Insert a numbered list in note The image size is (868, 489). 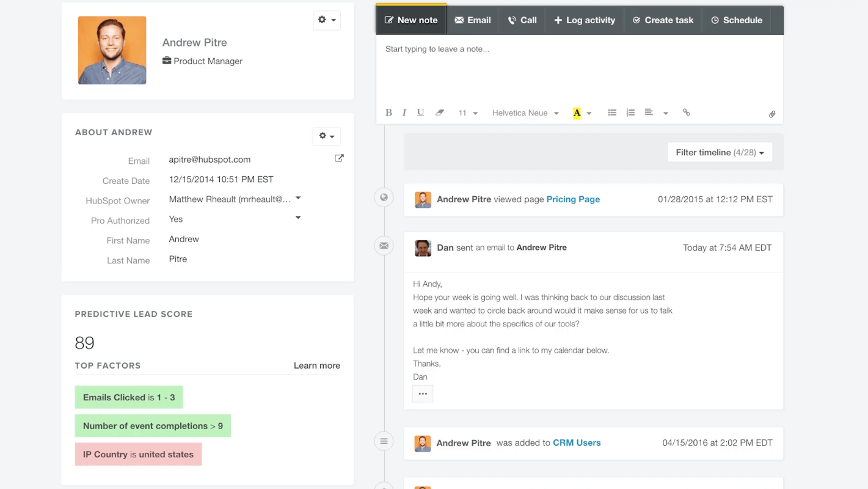[630, 112]
